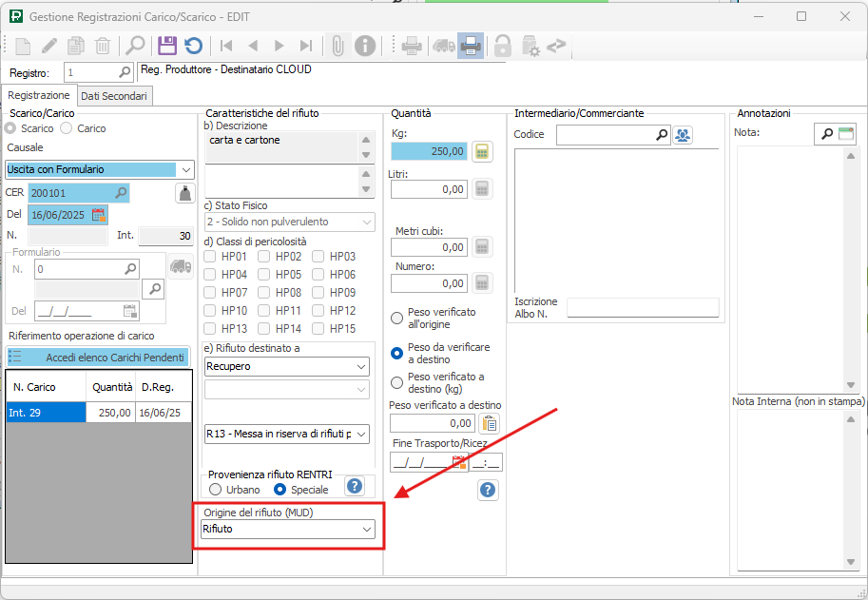Click the info circle toolbar icon
This screenshot has height=600, width=868.
(364, 46)
